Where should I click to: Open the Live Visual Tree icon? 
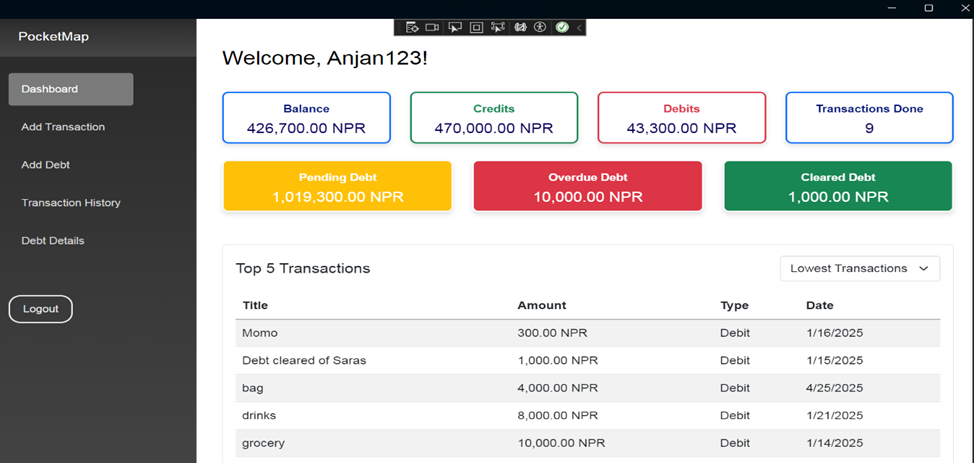(411, 27)
